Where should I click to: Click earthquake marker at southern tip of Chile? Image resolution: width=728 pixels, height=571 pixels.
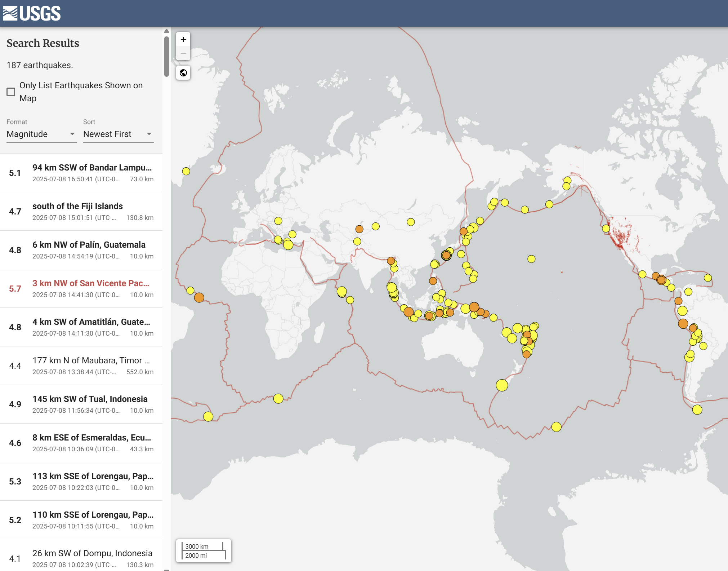(x=697, y=410)
